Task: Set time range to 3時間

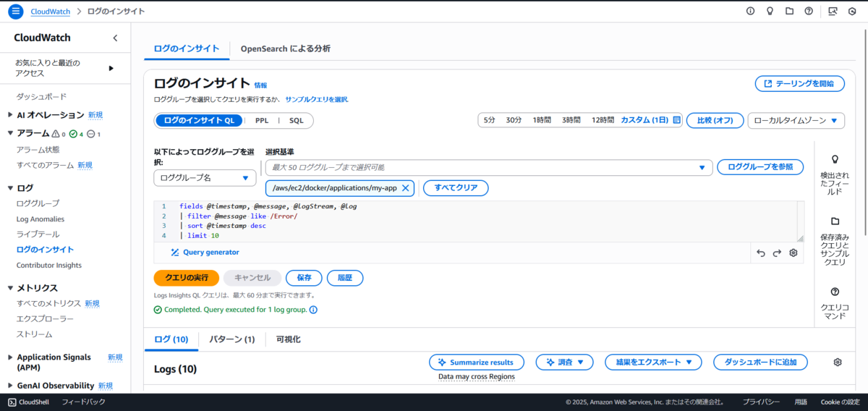Action: pyautogui.click(x=572, y=120)
